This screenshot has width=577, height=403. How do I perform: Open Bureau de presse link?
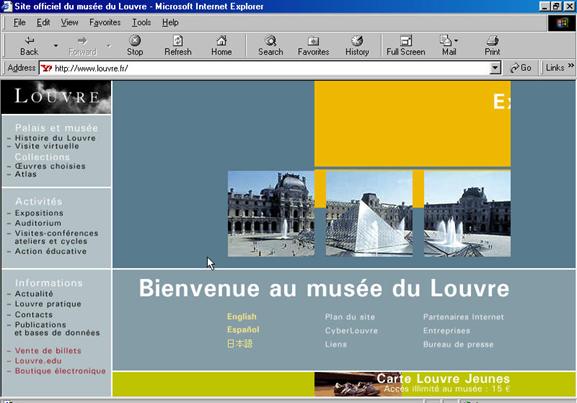[x=458, y=344]
